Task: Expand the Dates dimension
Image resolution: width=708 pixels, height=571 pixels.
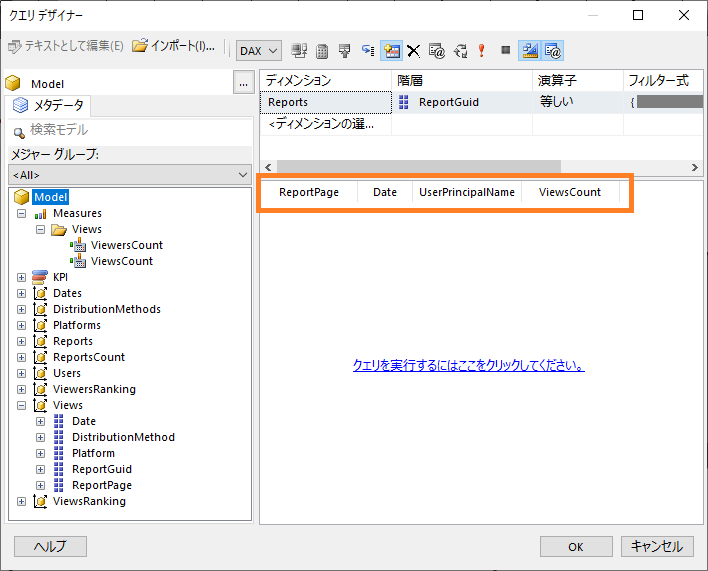Action: pos(21,293)
